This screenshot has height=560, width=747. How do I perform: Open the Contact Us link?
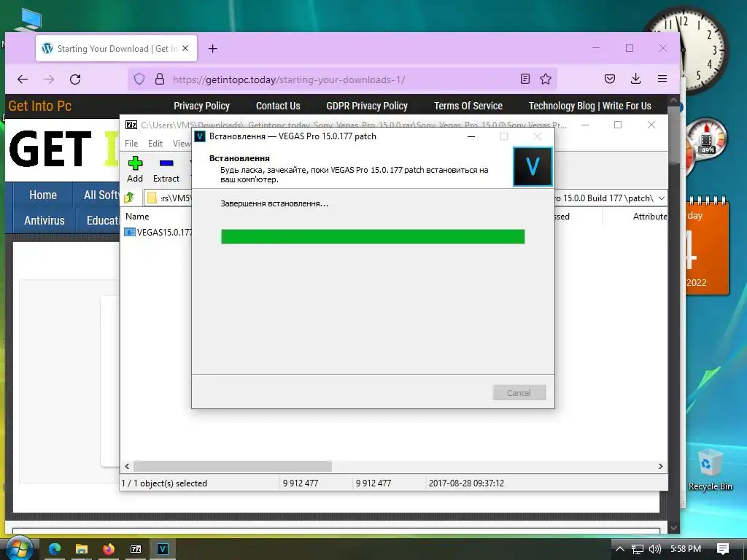point(278,106)
